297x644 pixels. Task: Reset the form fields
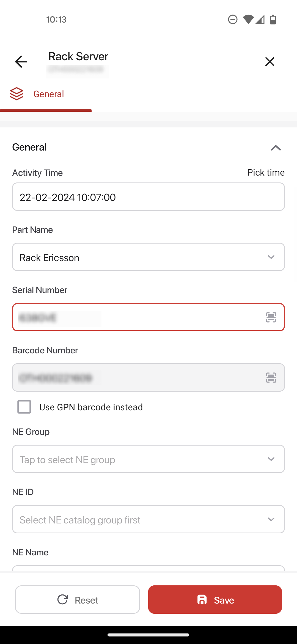pyautogui.click(x=78, y=599)
